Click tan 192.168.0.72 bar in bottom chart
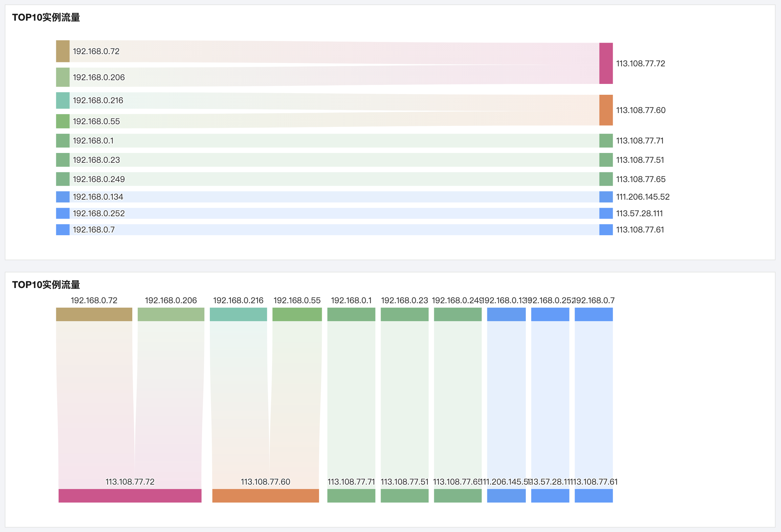 (94, 314)
